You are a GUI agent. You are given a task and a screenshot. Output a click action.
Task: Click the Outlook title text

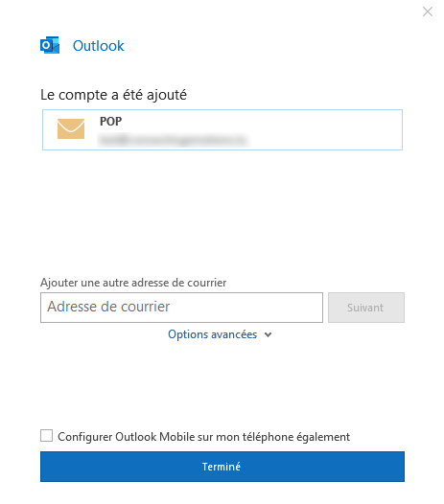coord(99,46)
